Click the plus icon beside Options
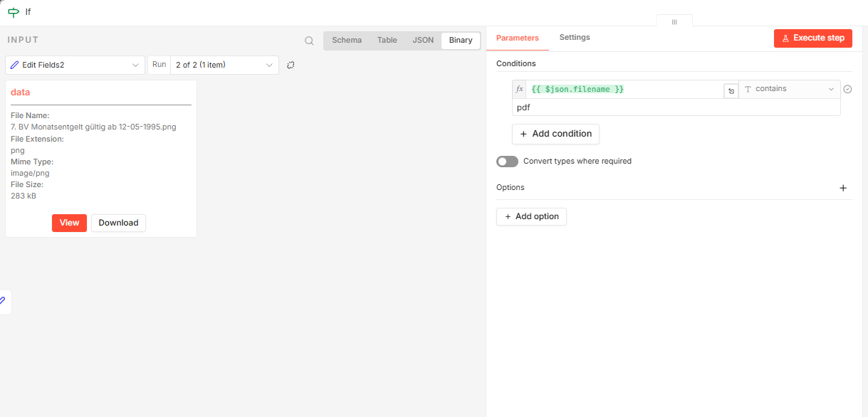The image size is (868, 417). click(x=843, y=188)
